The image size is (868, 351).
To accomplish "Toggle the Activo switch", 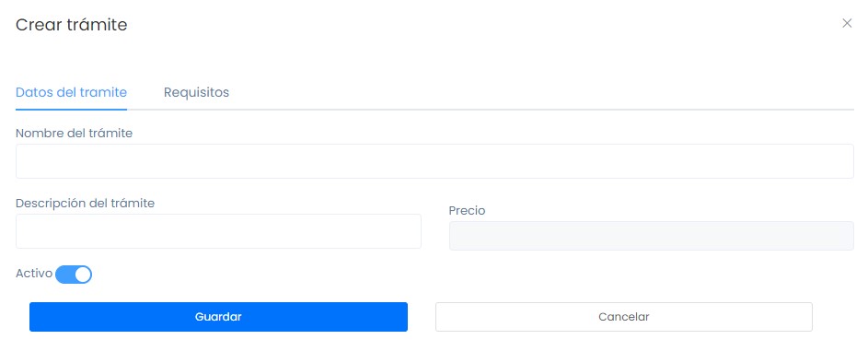I will click(x=74, y=275).
